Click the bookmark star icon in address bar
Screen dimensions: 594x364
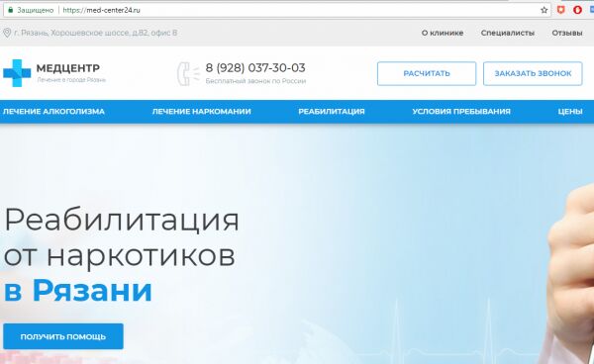544,10
